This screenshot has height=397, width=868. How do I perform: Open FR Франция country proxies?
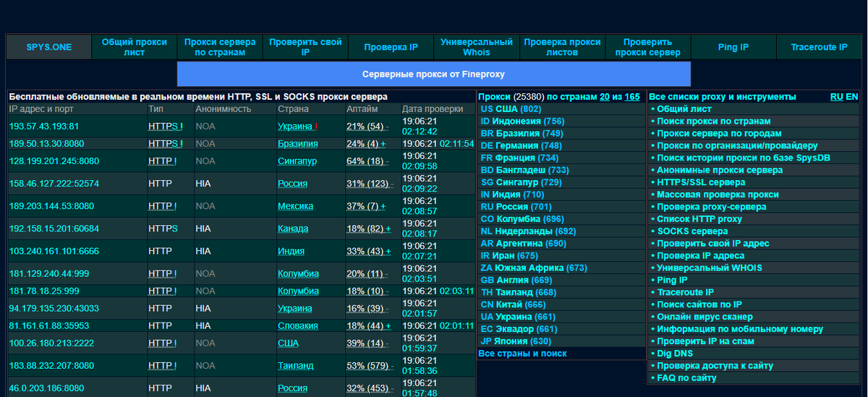point(519,158)
